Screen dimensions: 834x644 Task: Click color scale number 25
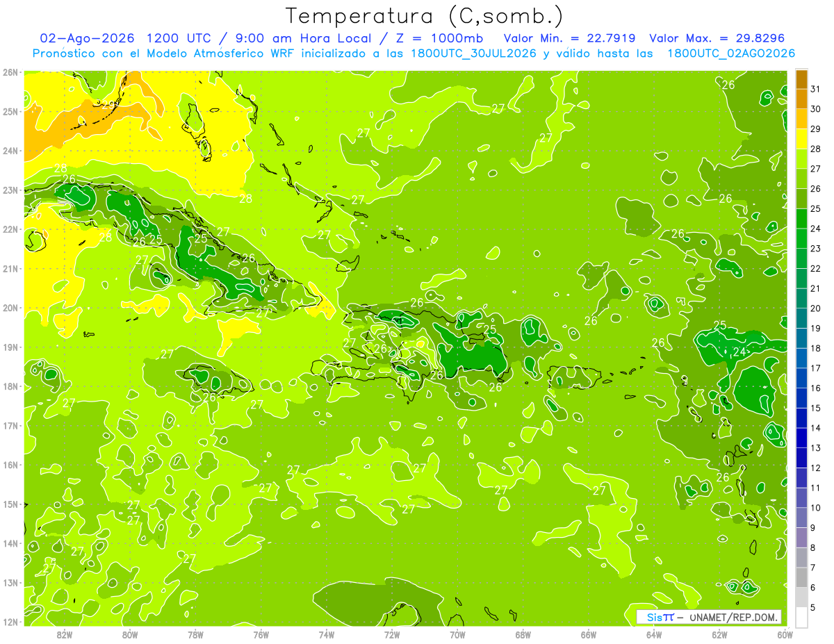816,208
